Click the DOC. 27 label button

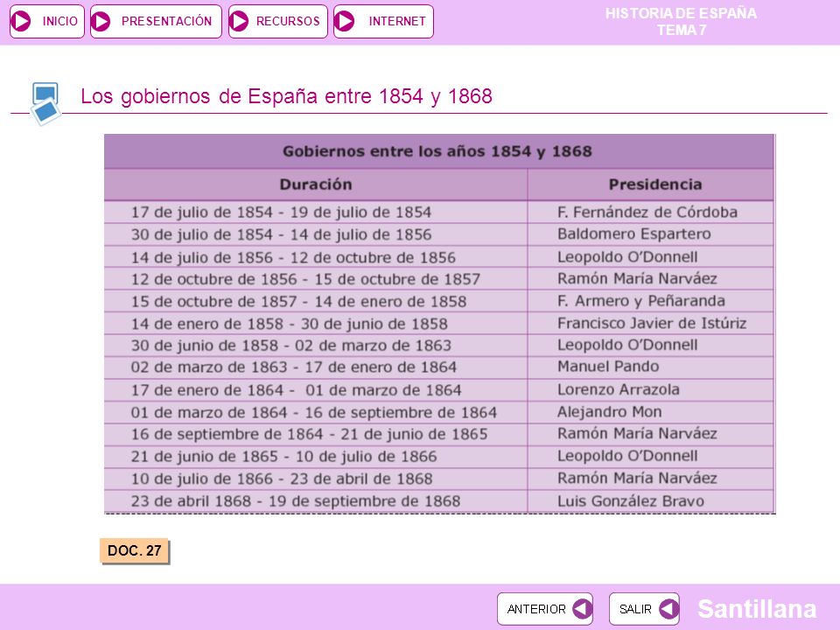(134, 550)
